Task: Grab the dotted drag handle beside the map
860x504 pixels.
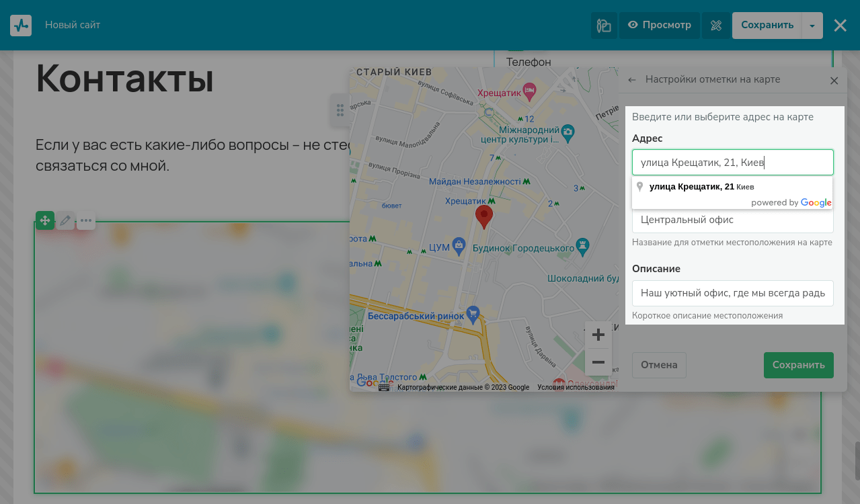Action: click(340, 110)
